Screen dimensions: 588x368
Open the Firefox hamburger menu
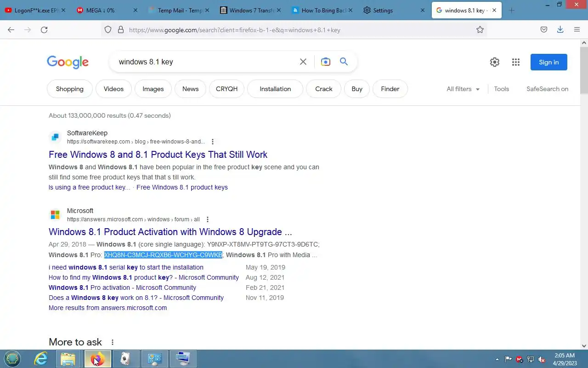(577, 30)
